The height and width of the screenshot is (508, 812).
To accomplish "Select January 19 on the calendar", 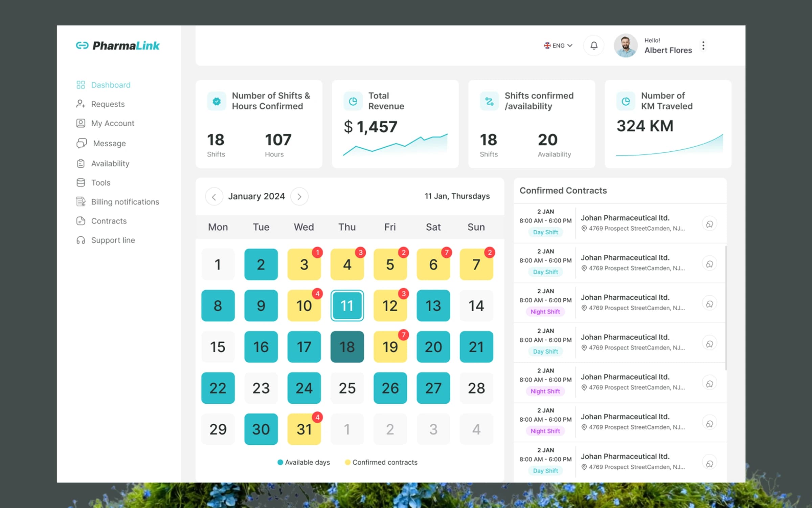I will [x=390, y=347].
